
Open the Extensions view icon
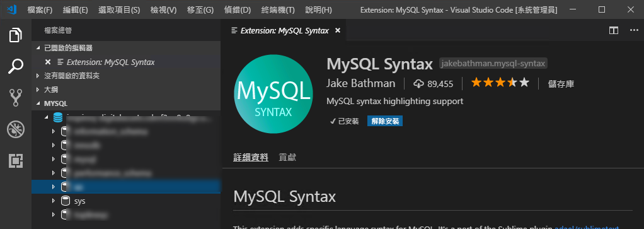16,161
